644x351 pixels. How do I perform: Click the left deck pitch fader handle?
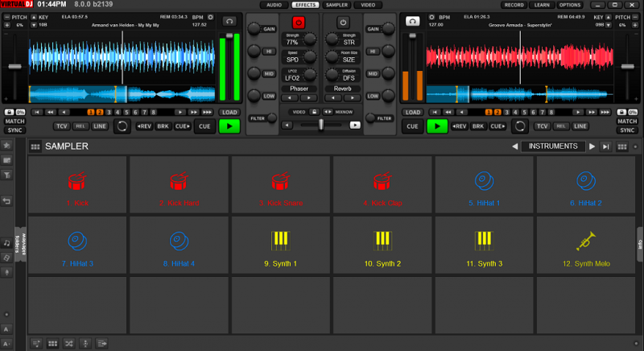14,67
